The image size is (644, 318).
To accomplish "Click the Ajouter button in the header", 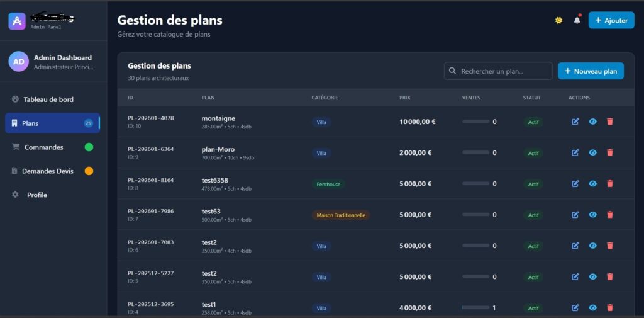I will point(611,20).
